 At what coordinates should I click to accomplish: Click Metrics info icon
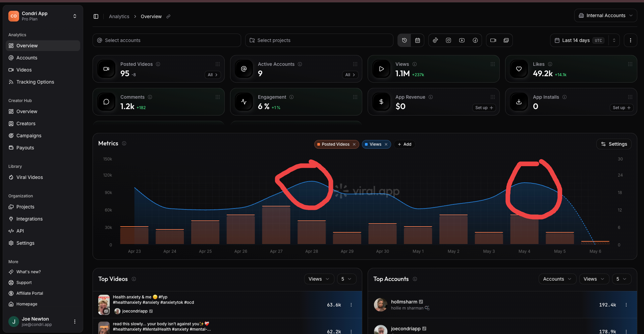click(124, 143)
